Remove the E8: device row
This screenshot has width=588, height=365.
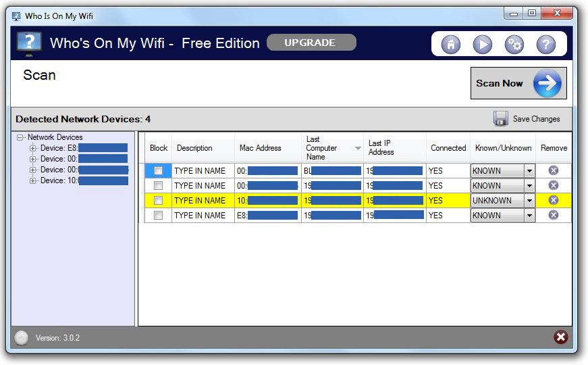(x=554, y=215)
